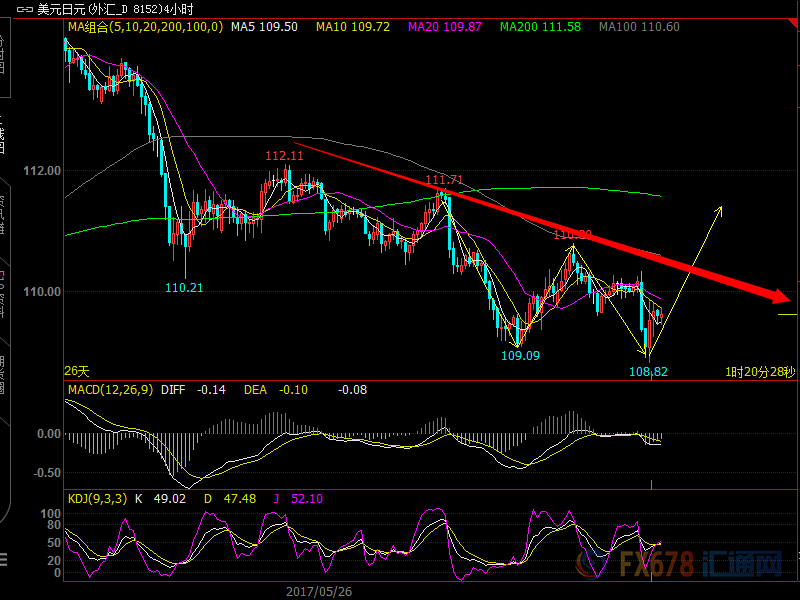
Task: Click the 112.11 high price label
Action: coord(284,156)
